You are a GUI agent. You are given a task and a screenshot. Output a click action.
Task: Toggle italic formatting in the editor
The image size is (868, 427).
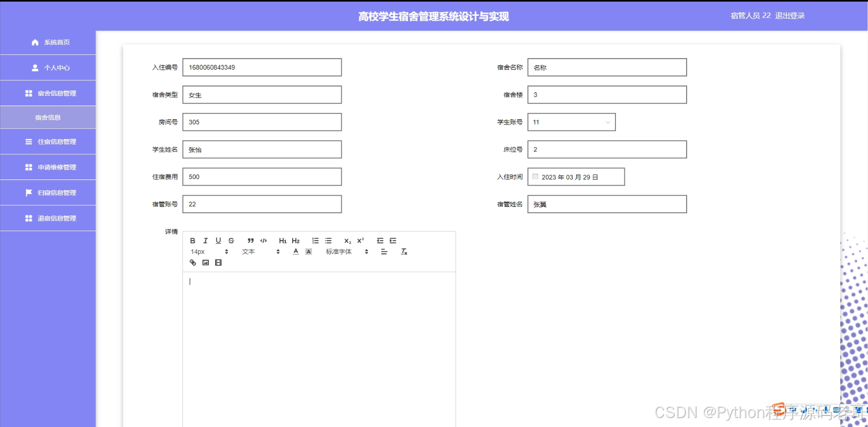pos(206,241)
